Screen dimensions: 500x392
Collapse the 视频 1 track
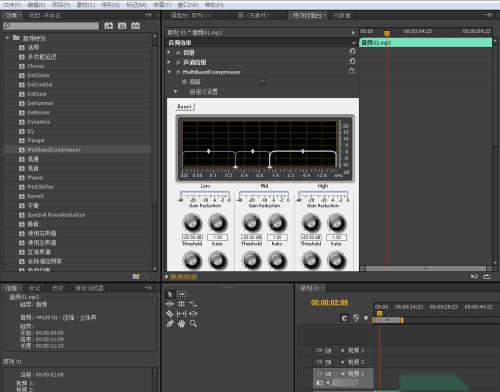click(x=342, y=374)
